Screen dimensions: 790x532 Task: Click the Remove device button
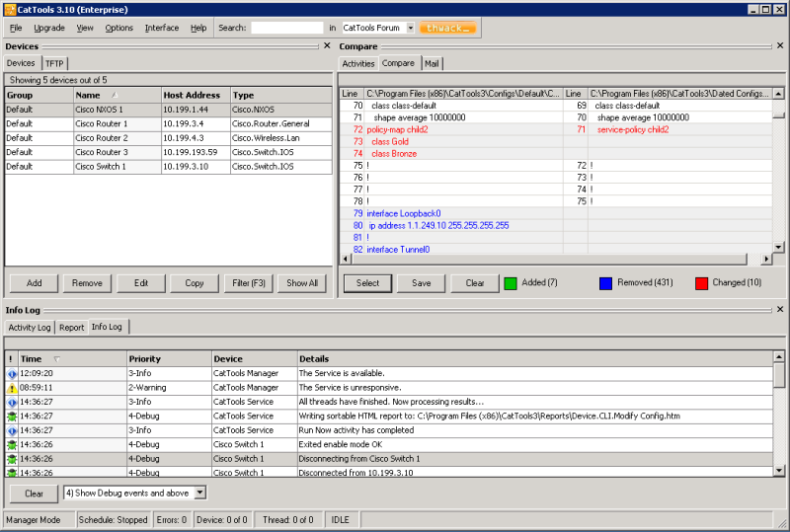click(x=87, y=283)
